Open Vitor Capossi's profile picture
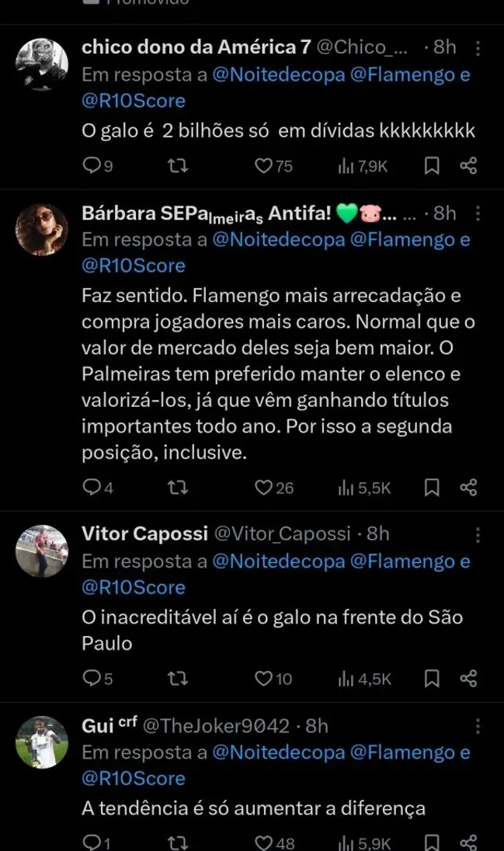 42,551
